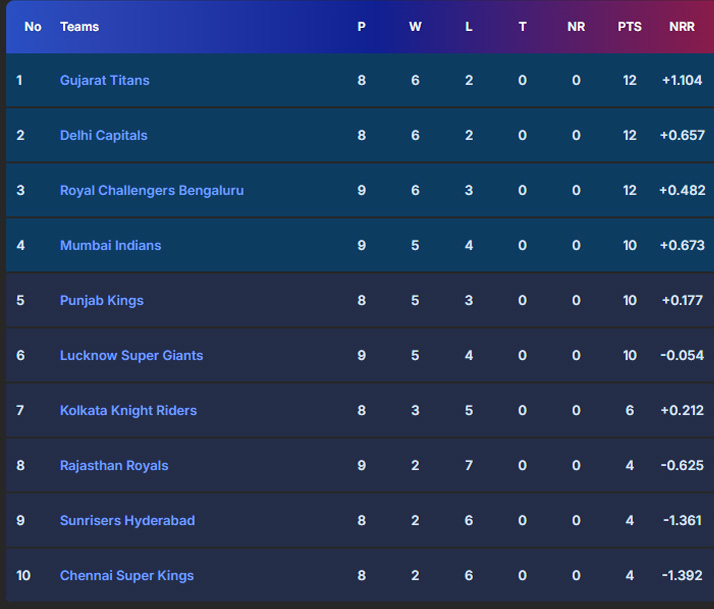The image size is (714, 609).
Task: Open the Sunrisers Hyderabad link
Action: (x=127, y=520)
